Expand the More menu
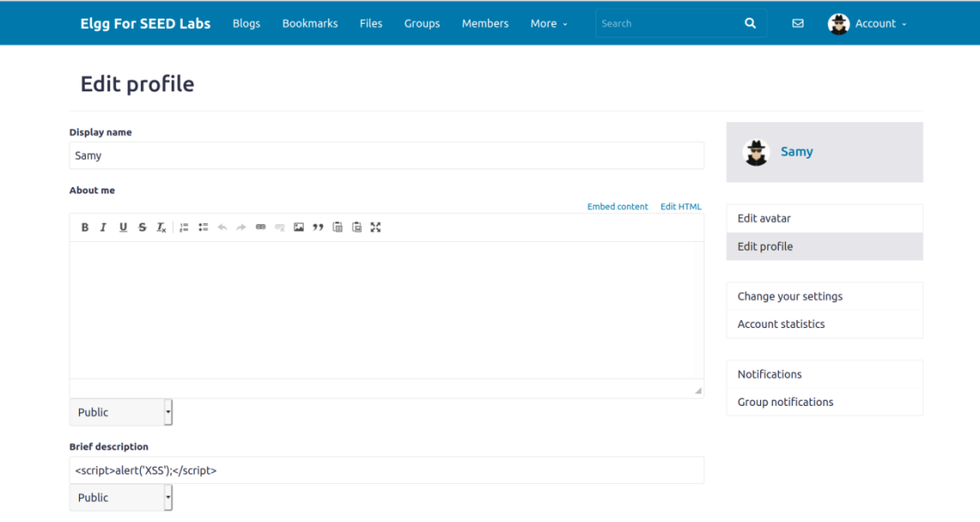The height and width of the screenshot is (522, 980). 548,24
